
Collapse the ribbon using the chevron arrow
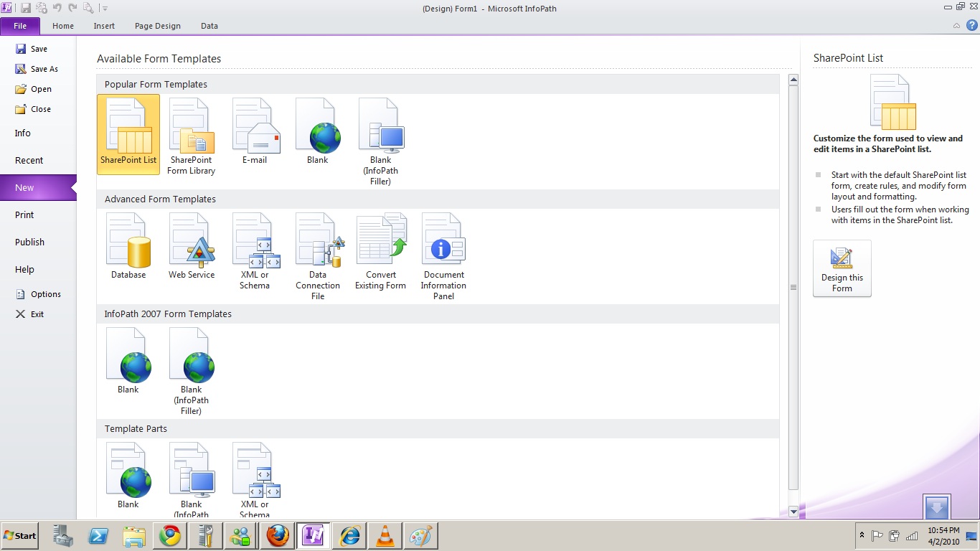click(956, 26)
